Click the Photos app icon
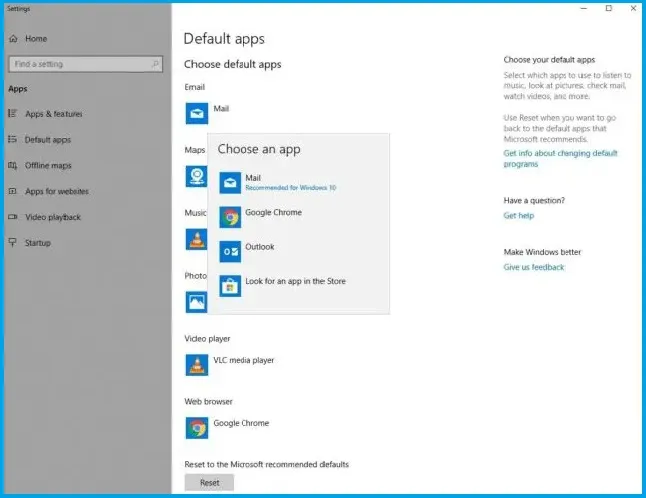The height and width of the screenshot is (498, 646). [197, 302]
